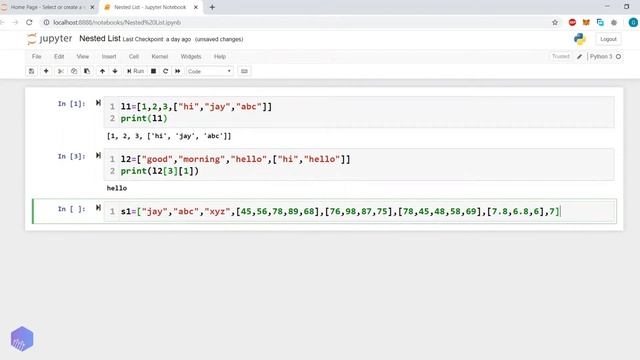Click the red adblock extension icon
Viewport: 640px width, 360px height.
click(572, 22)
